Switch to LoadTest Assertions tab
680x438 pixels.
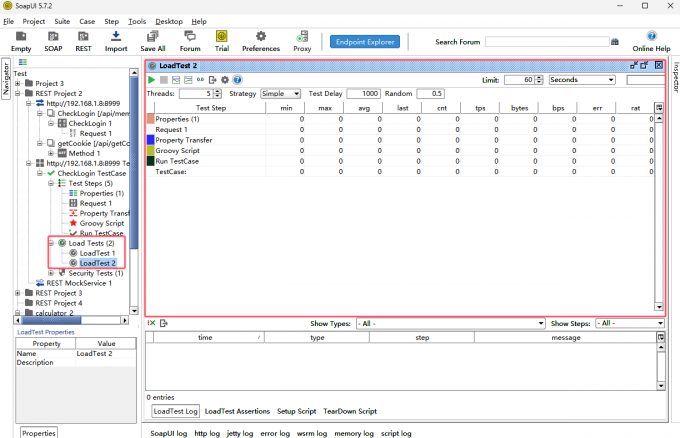[x=237, y=411]
